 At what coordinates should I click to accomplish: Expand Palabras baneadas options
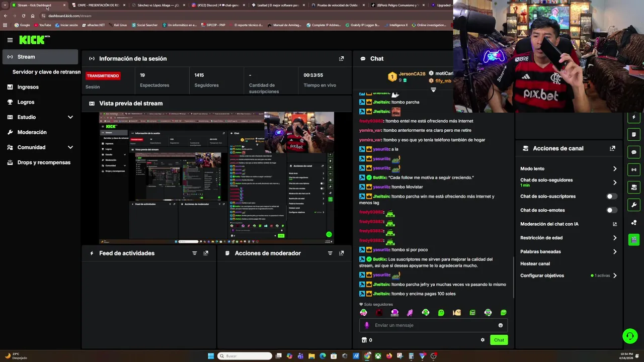coord(614,251)
